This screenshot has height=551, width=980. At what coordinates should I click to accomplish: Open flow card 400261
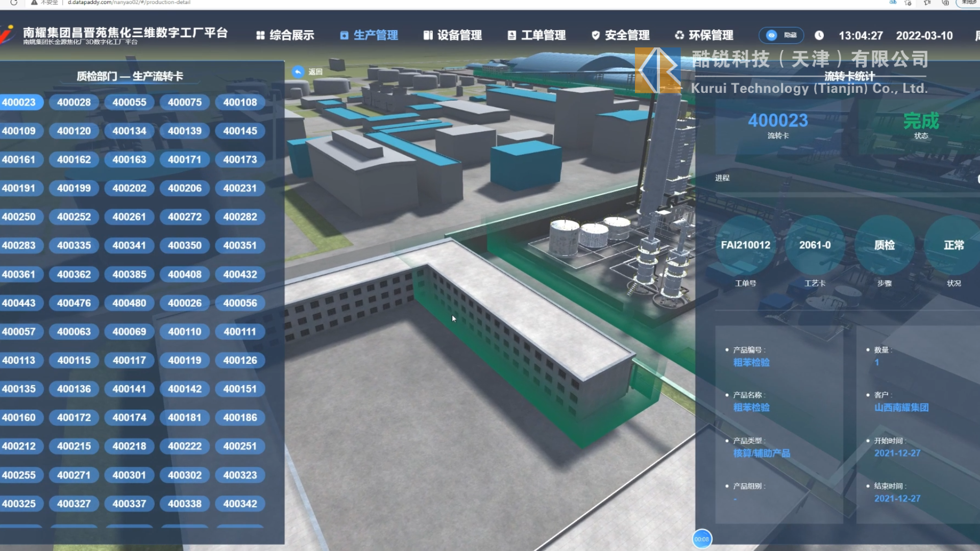(129, 217)
